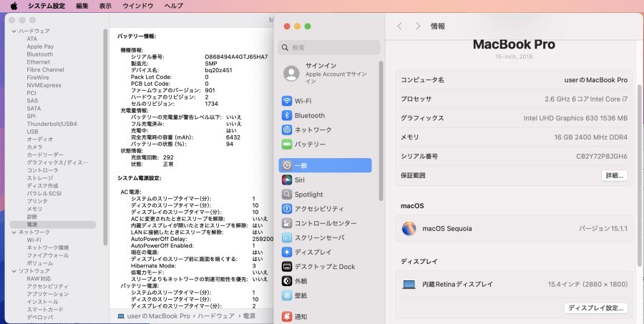The height and width of the screenshot is (324, 644).
Task: Collapse the ソフトウェア tree section
Action: coord(14,271)
